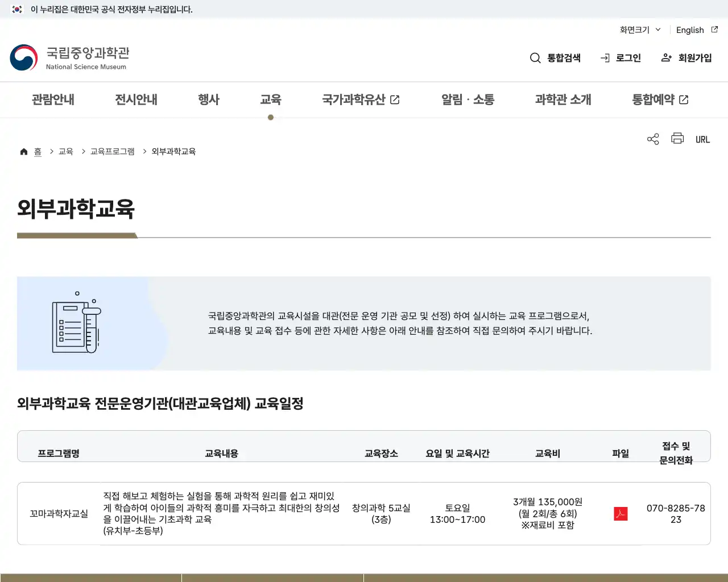
Task: Select the 관람안내 menu item
Action: 52,99
